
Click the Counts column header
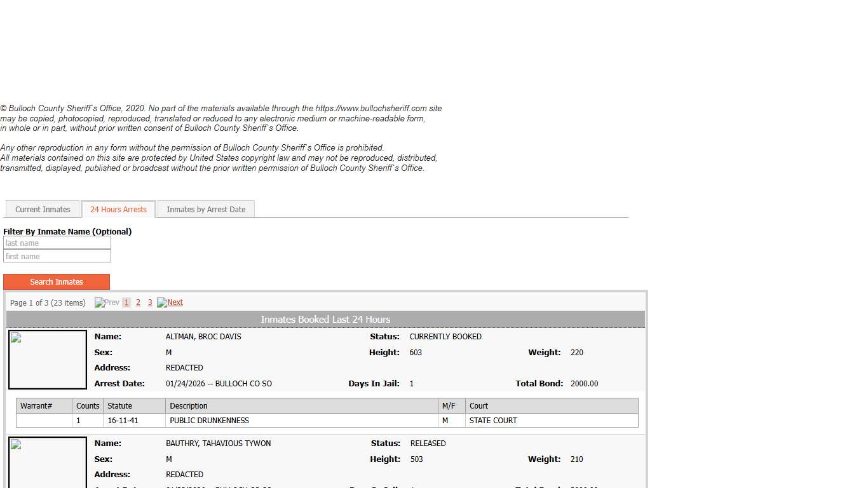(88, 406)
